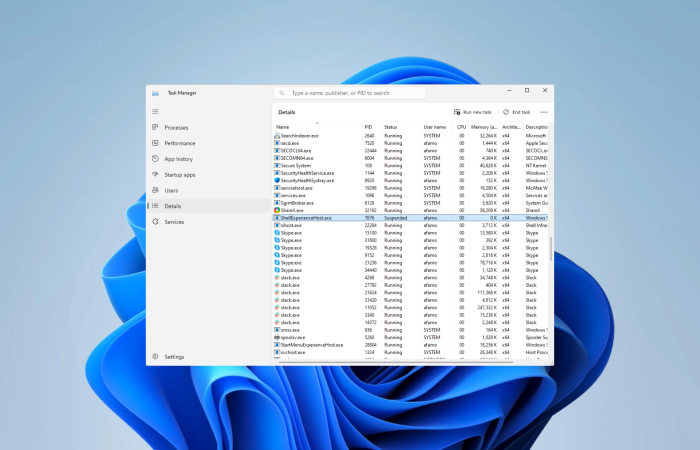The width and height of the screenshot is (700, 450).
Task: Click the magnifier icon in search bar
Action: 282,93
